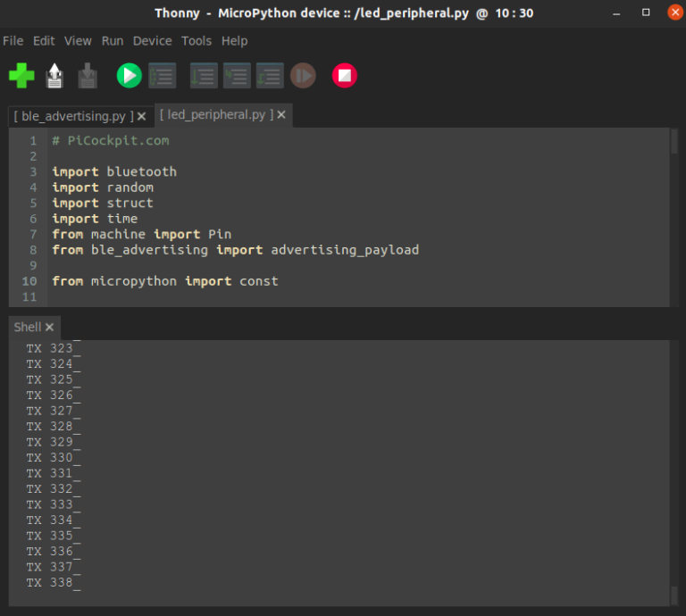Open the File menu
Screen dimensions: 686x616
(x=13, y=41)
